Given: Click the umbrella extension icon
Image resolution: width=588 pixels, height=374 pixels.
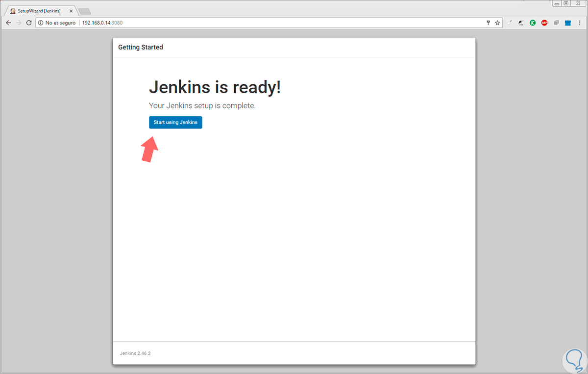Looking at the screenshot, I should [521, 23].
